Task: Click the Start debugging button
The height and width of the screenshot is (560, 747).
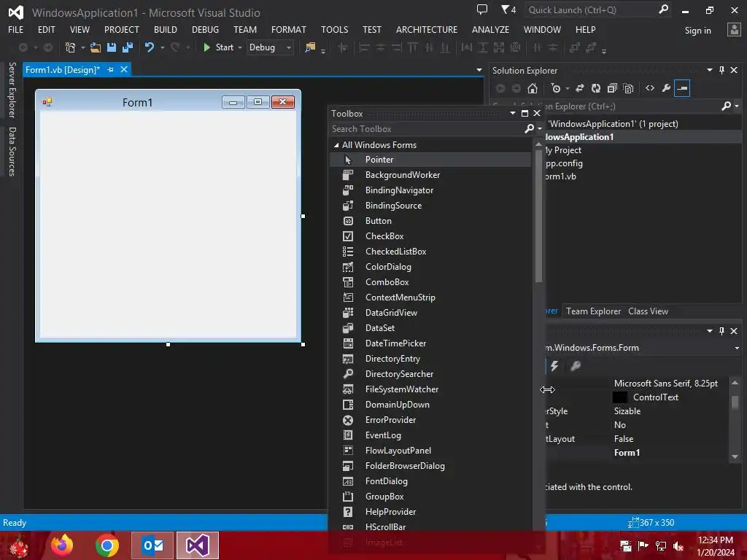Action: 218,47
